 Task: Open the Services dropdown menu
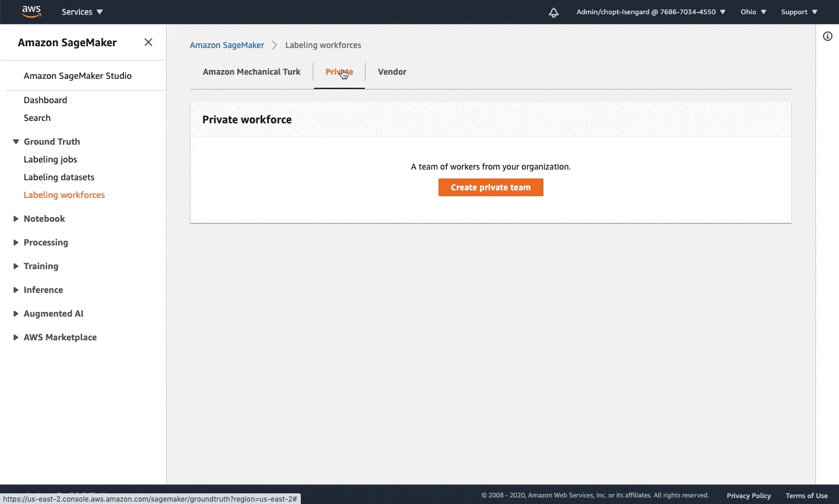(82, 12)
